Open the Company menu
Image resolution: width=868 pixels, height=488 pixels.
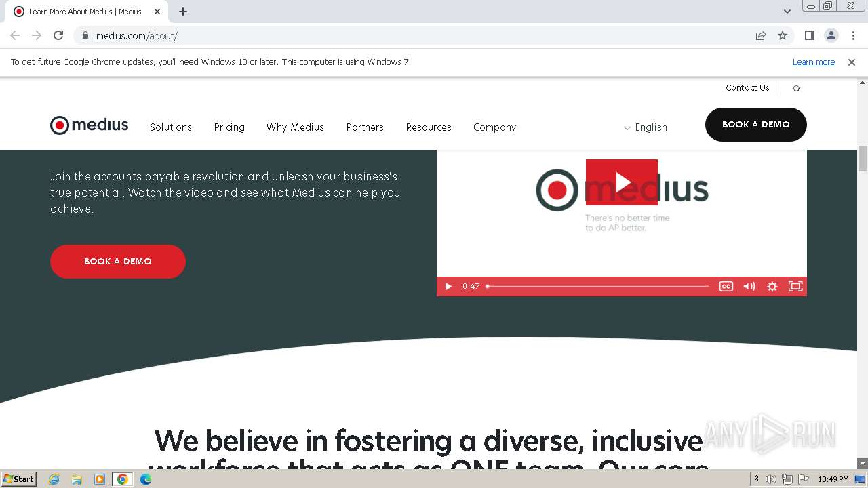(x=495, y=127)
